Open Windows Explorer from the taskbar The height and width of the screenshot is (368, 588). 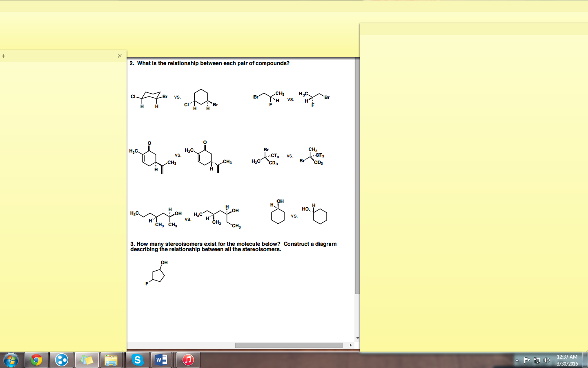click(111, 360)
